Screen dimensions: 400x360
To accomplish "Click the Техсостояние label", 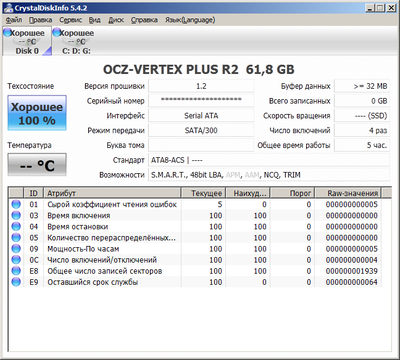I will (x=31, y=86).
